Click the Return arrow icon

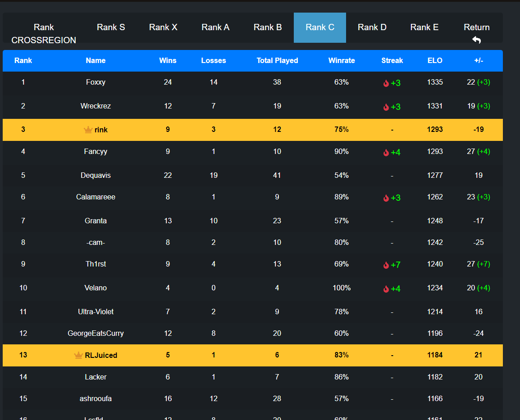[477, 40]
